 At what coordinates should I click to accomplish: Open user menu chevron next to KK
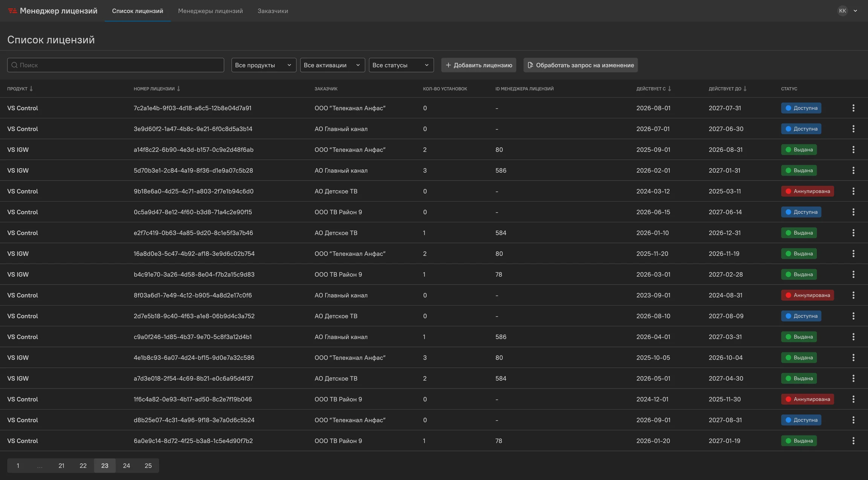[855, 11]
